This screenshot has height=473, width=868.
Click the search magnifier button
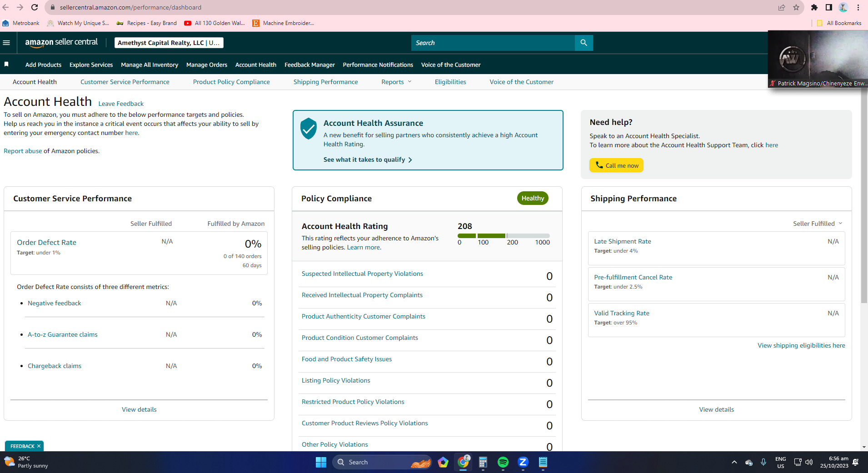(x=584, y=43)
